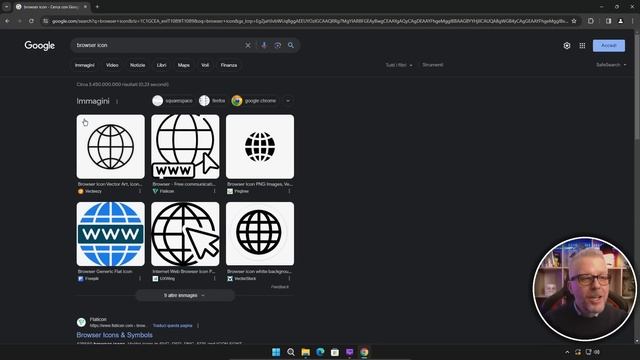Open the Google apps grid icon
Image resolution: width=640 pixels, height=360 pixels.
tap(582, 46)
